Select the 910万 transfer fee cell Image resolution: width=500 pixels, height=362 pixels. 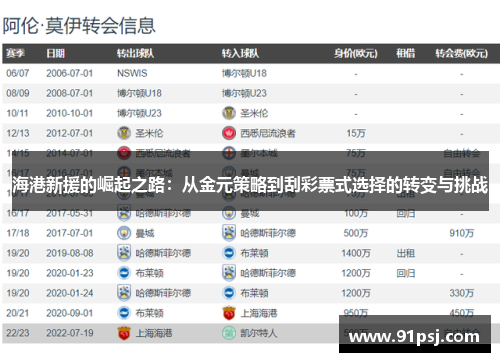click(461, 233)
